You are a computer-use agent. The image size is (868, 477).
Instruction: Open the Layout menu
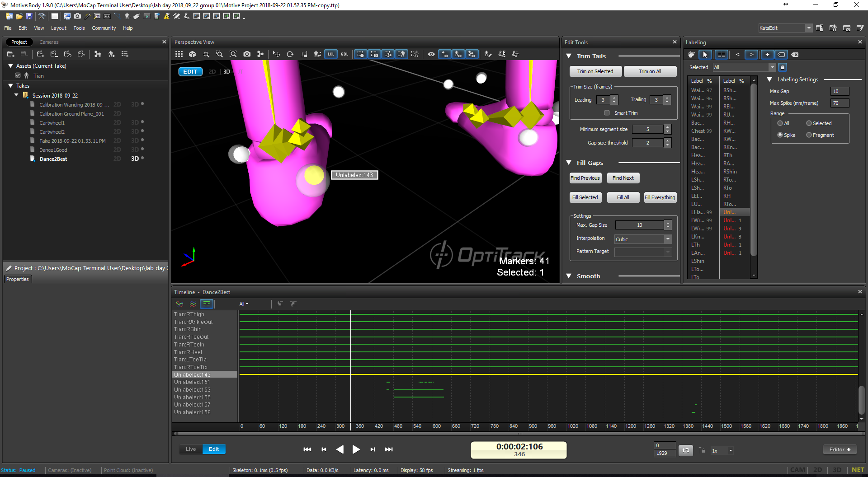(59, 28)
